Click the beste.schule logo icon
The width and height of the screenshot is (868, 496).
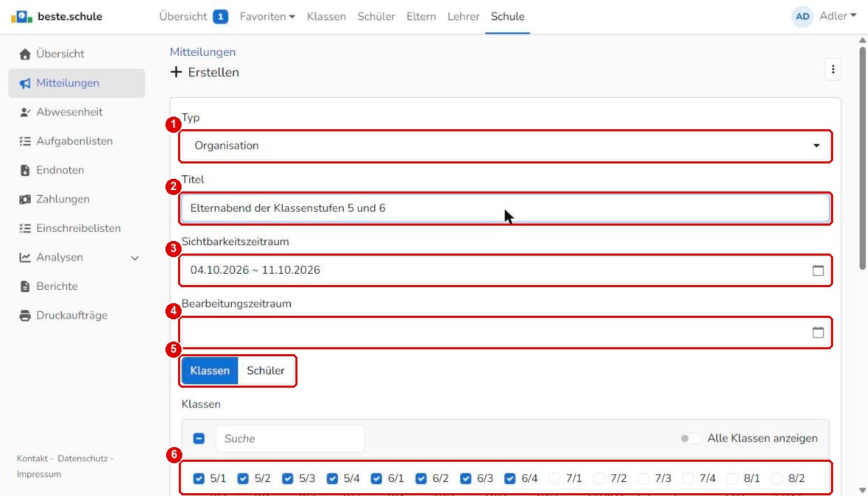tap(22, 16)
